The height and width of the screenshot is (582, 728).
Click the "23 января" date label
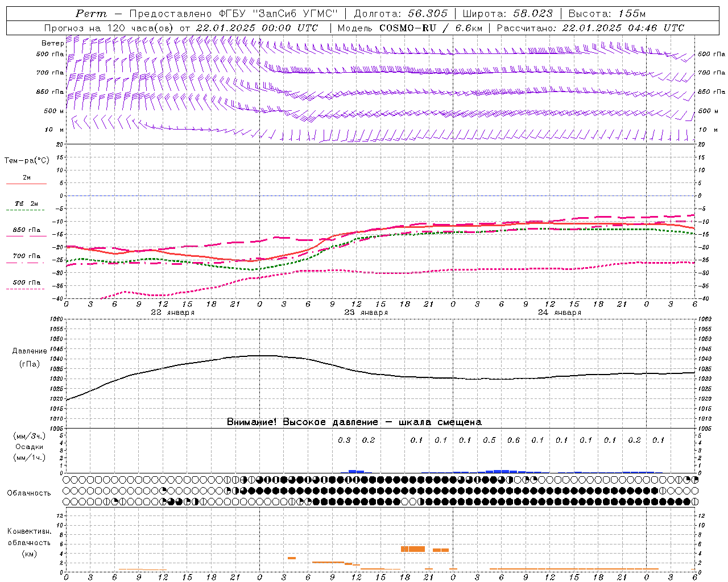point(366,313)
